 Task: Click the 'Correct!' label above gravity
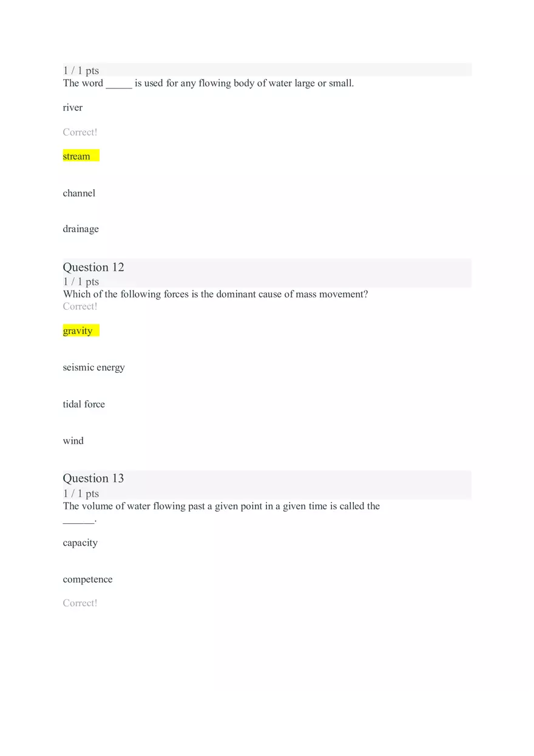(x=80, y=306)
